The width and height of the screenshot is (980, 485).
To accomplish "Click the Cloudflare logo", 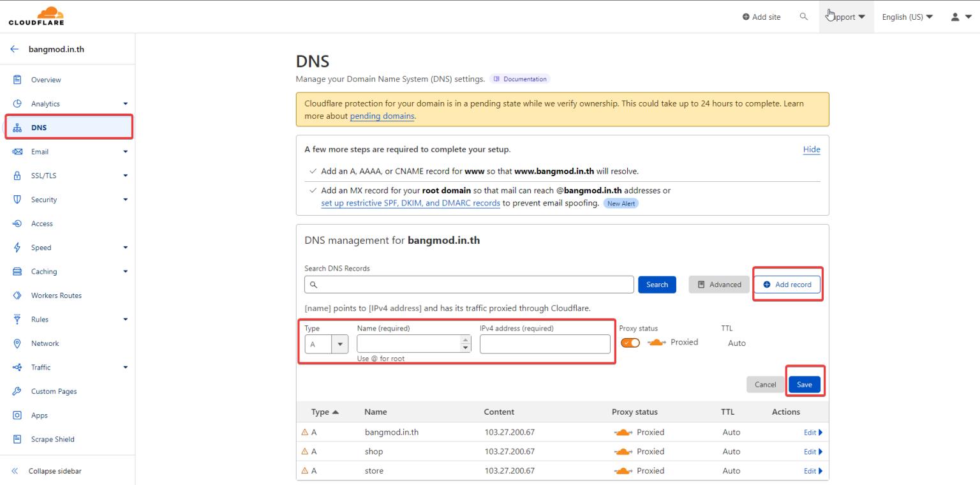I will coord(35,15).
